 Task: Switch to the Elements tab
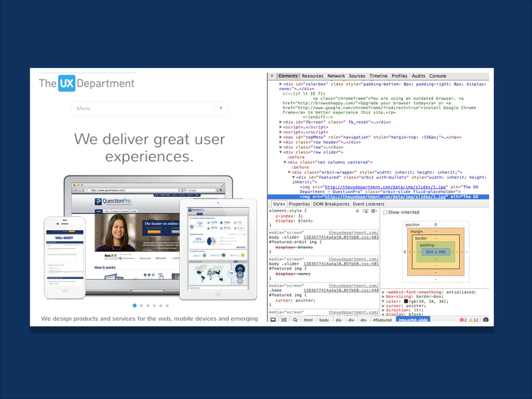pos(288,76)
